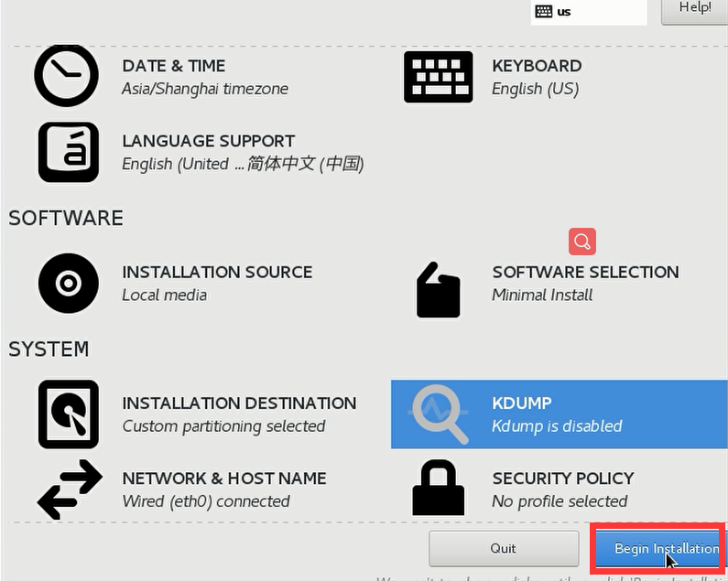Select the Installation Source disc icon

tap(68, 284)
